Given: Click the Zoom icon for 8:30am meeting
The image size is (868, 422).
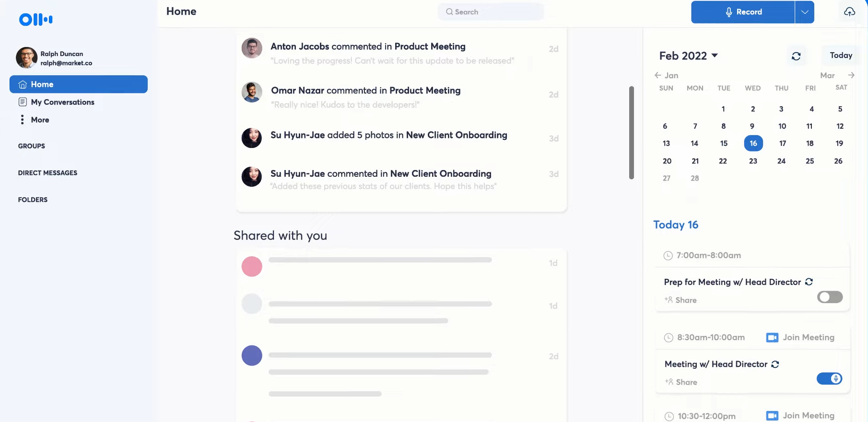Looking at the screenshot, I should pos(772,338).
